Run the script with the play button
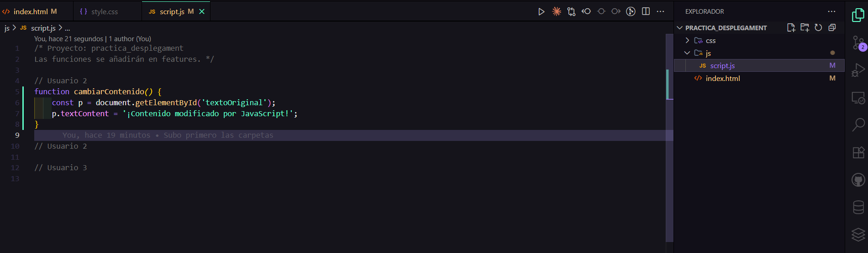 541,11
